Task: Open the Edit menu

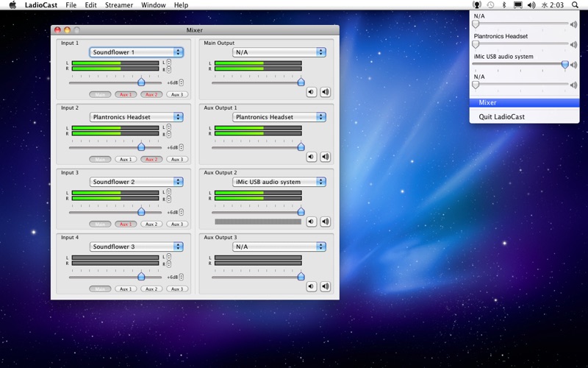Action: point(90,5)
